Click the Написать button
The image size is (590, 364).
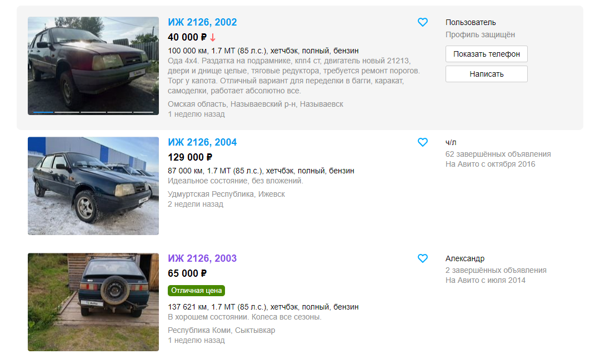point(487,74)
